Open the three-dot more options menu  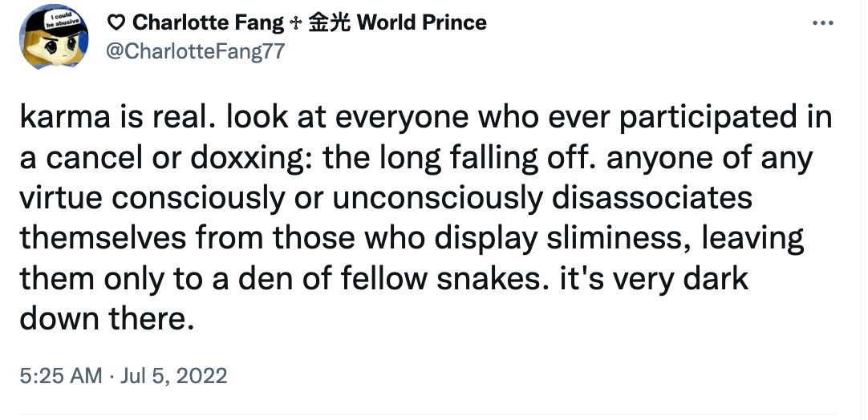coord(822,23)
